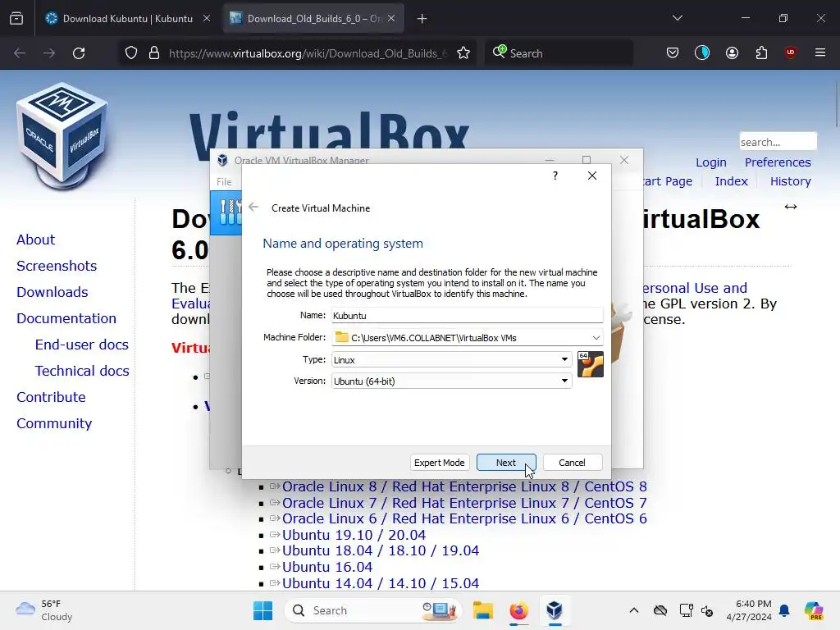Image resolution: width=840 pixels, height=630 pixels.
Task: Open the File menu in VirtualBox Manager
Action: coord(224,181)
